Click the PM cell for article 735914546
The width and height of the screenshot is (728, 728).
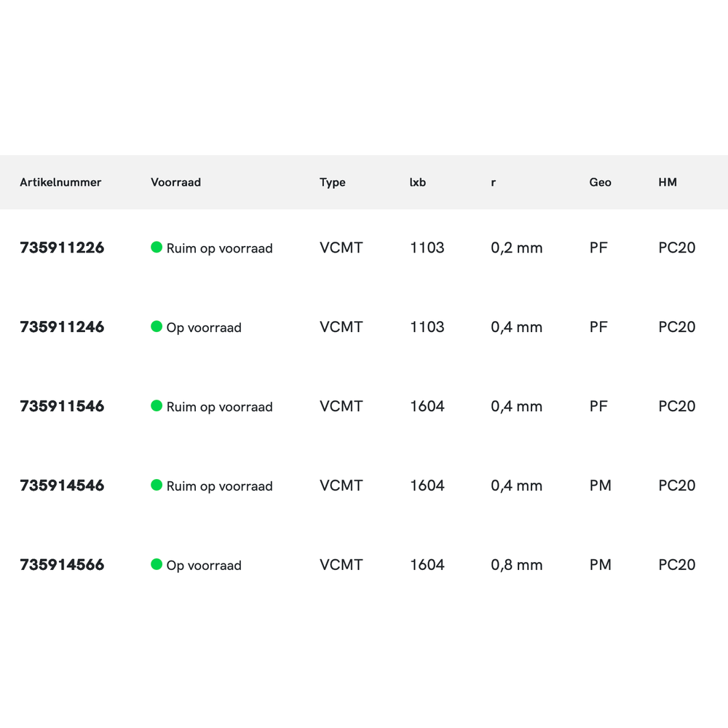click(600, 486)
